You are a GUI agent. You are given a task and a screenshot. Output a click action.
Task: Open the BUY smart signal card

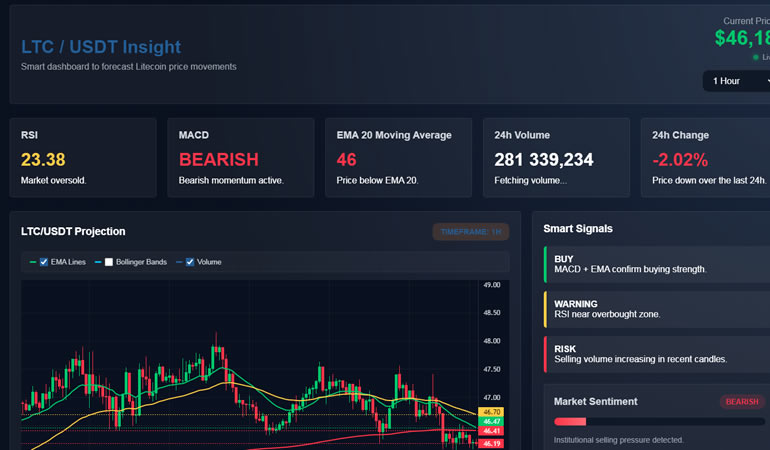657,264
